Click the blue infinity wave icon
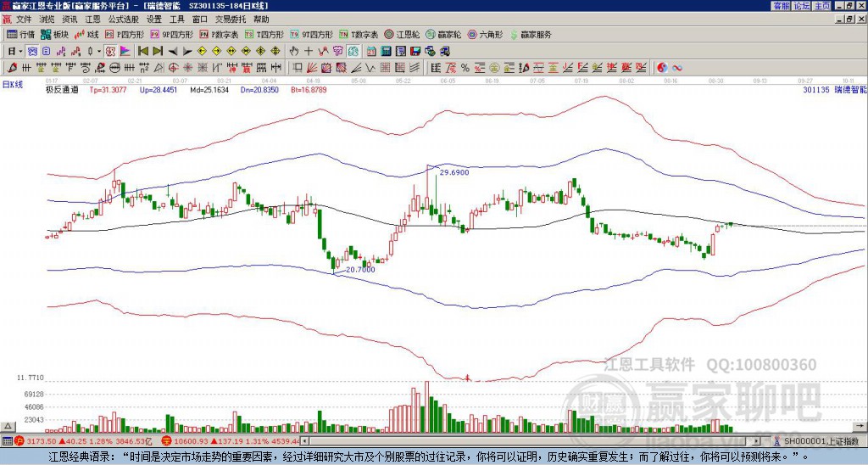This screenshot has width=868, height=465. (677, 68)
